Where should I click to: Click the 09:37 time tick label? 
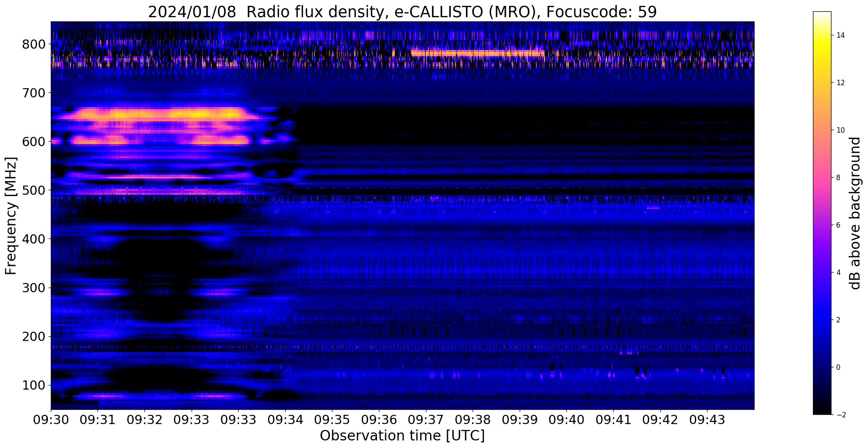(426, 420)
